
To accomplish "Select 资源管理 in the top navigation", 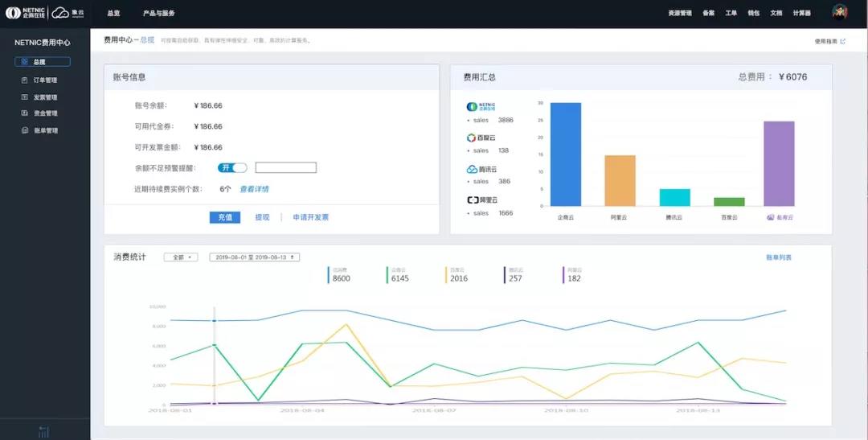I will [x=679, y=14].
